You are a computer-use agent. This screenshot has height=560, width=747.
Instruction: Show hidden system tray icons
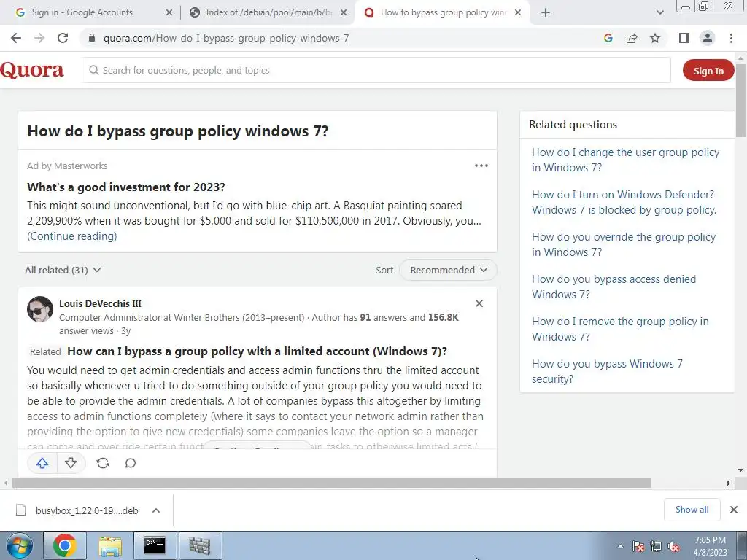pyautogui.click(x=620, y=546)
